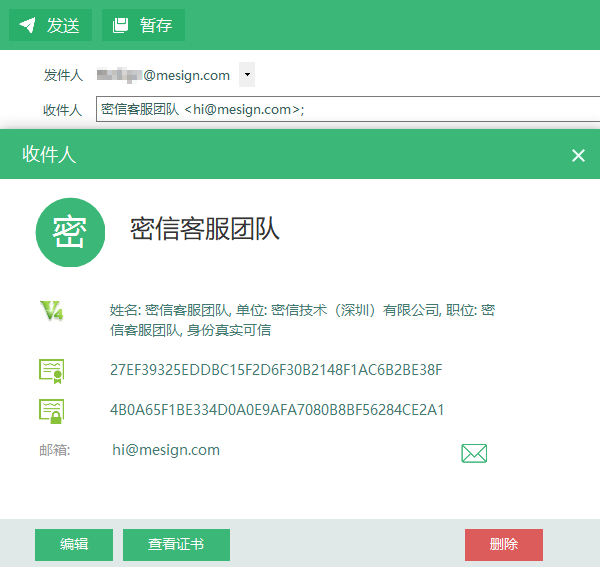Open the sender address dropdown arrow

pos(247,74)
